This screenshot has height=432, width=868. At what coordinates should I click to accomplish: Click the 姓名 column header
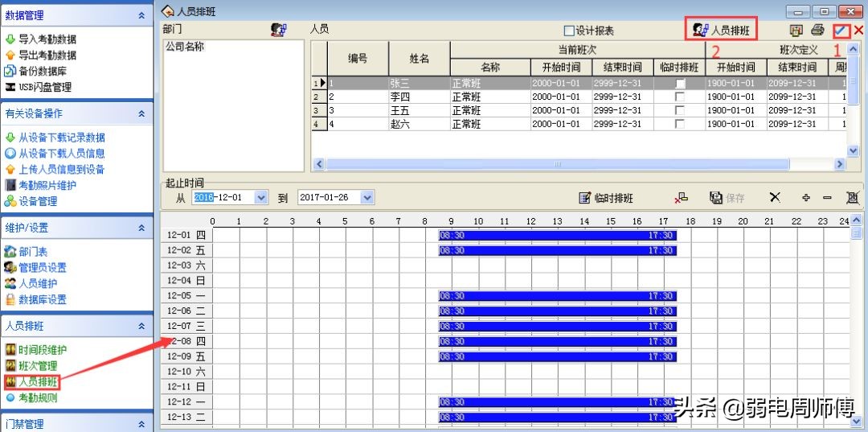coord(419,59)
